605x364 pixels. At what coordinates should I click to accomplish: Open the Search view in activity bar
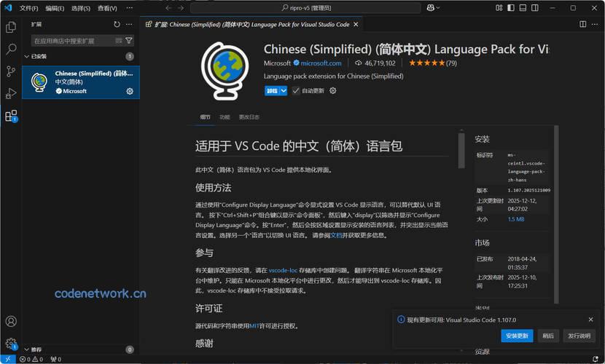coord(11,49)
